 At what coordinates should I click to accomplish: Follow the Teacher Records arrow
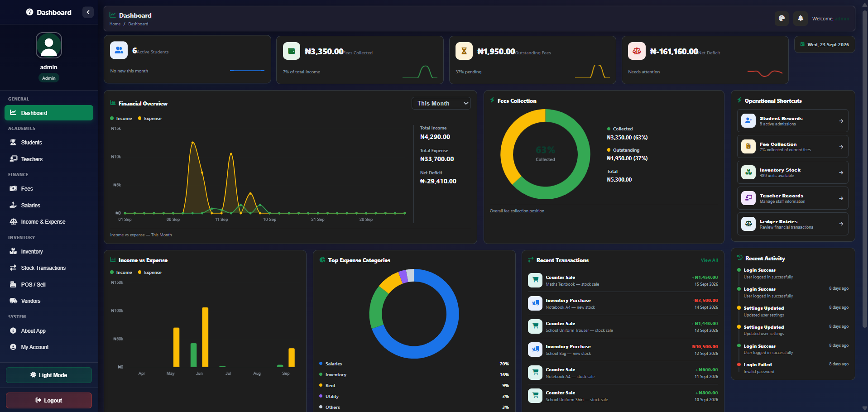(841, 198)
